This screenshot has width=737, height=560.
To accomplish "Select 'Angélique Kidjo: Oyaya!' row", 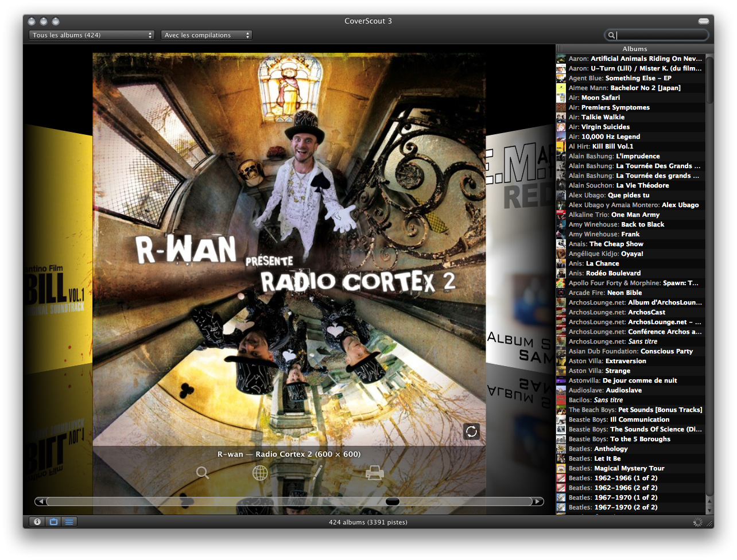I will click(630, 254).
